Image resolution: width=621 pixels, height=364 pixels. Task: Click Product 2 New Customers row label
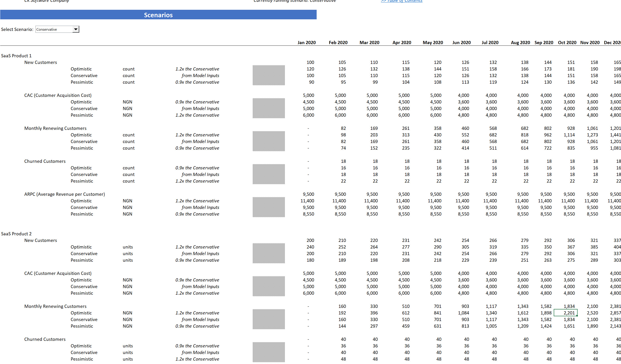click(x=41, y=240)
